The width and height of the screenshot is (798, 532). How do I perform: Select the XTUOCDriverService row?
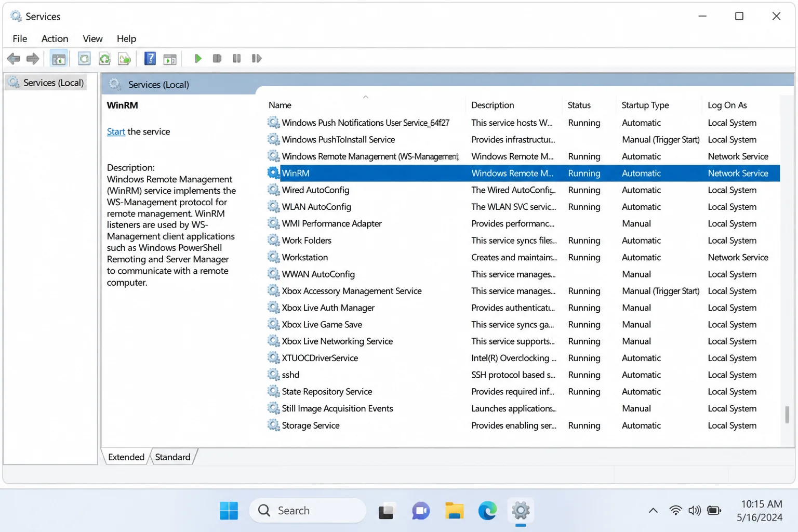click(523, 358)
